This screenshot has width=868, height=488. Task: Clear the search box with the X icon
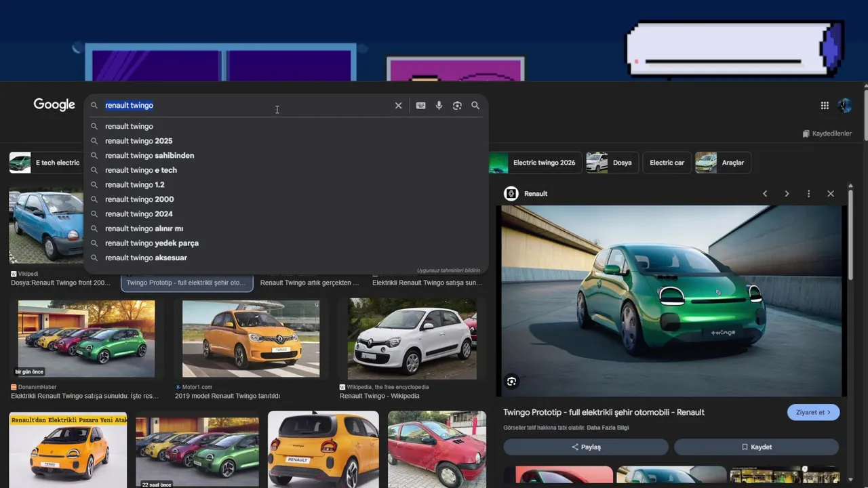click(x=398, y=106)
